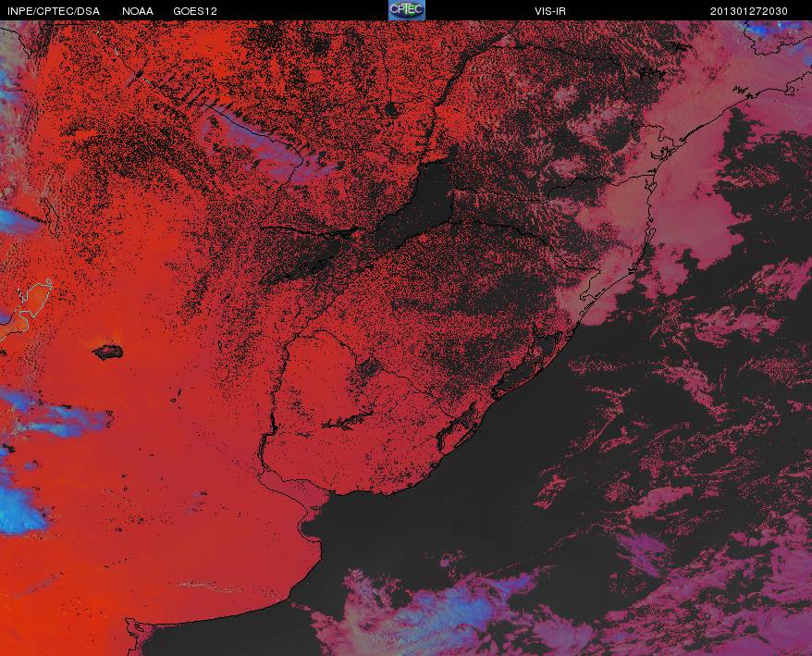
Task: Click the small black lake on the red plain
Action: tap(108, 353)
